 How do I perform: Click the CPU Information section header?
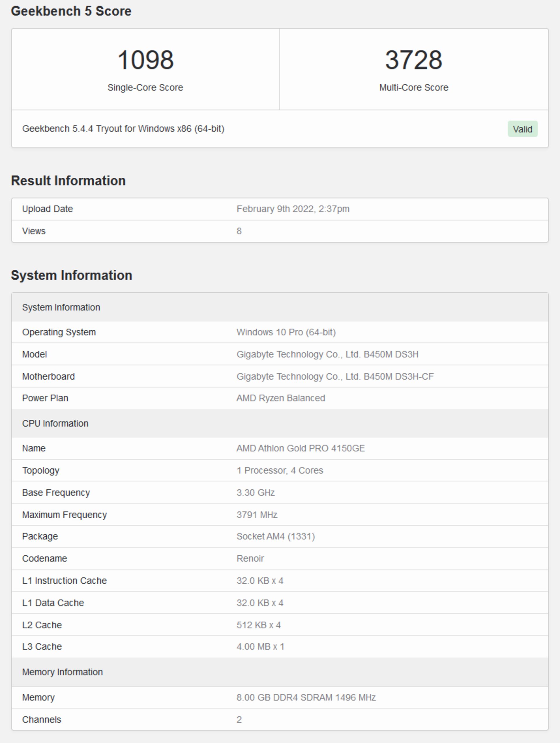(280, 423)
